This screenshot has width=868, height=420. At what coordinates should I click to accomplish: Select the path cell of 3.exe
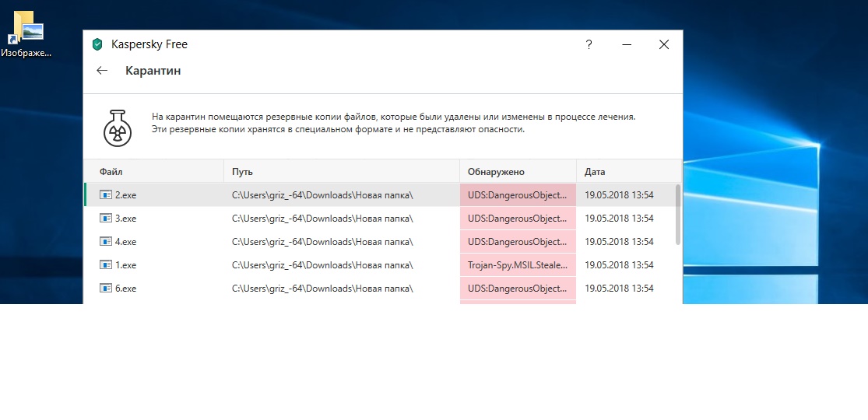322,219
